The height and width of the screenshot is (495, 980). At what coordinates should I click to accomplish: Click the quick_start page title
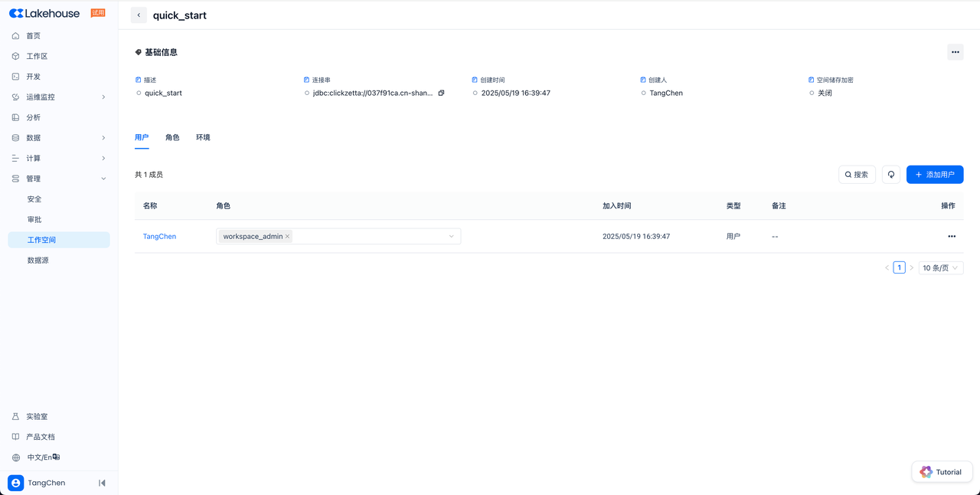tap(180, 15)
